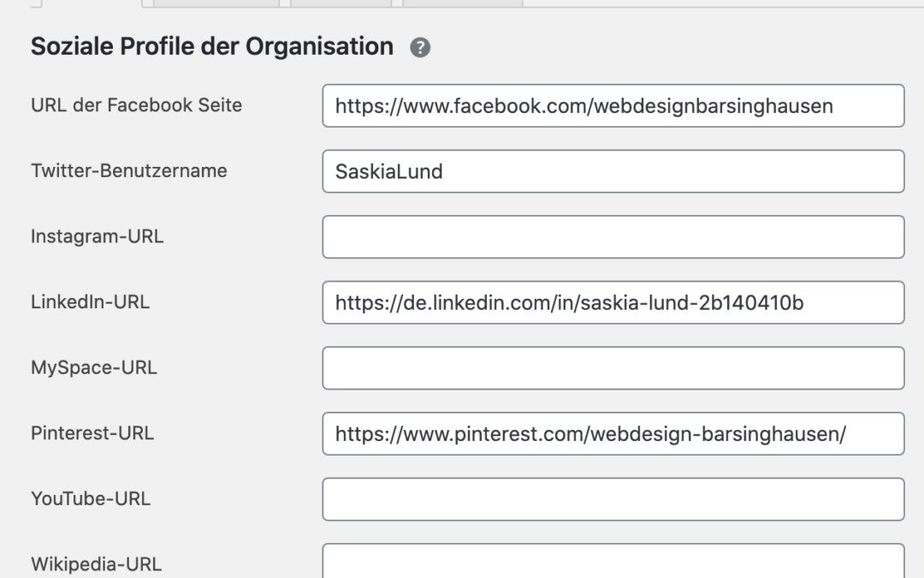The image size is (924, 578).
Task: Click the Twitter-Benutzername label text
Action: point(129,170)
